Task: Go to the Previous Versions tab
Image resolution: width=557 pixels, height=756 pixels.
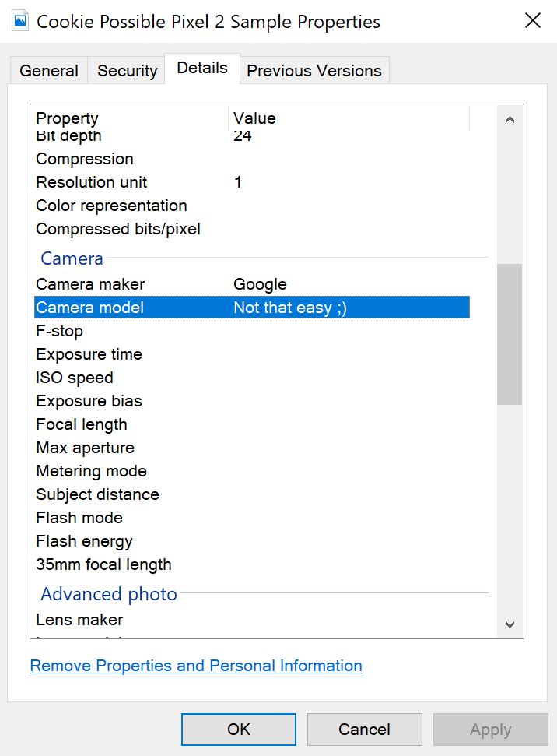Action: (314, 71)
